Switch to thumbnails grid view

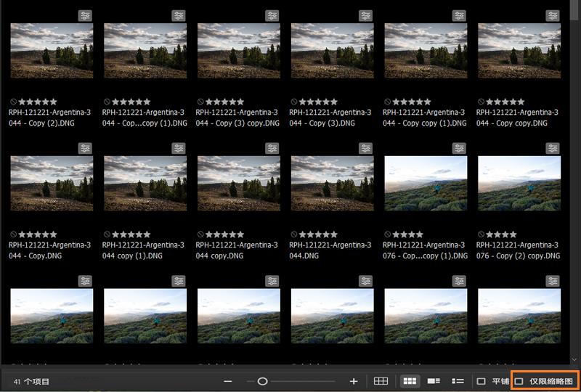click(410, 381)
